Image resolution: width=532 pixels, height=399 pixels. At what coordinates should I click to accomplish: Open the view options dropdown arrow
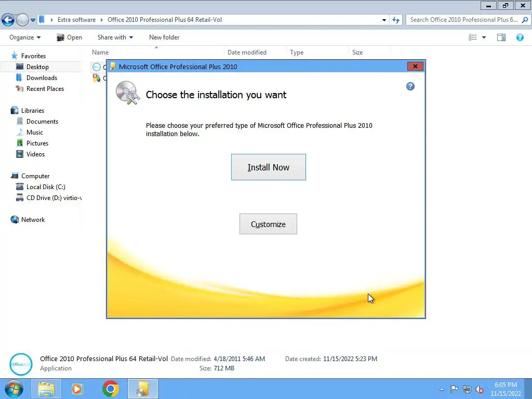pyautogui.click(x=484, y=37)
